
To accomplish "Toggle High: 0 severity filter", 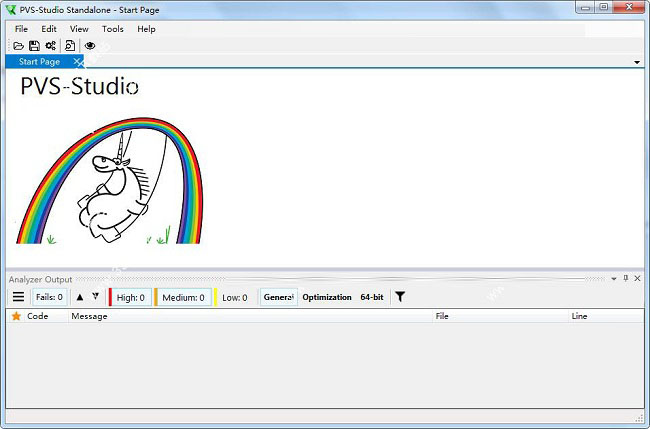I will (130, 297).
